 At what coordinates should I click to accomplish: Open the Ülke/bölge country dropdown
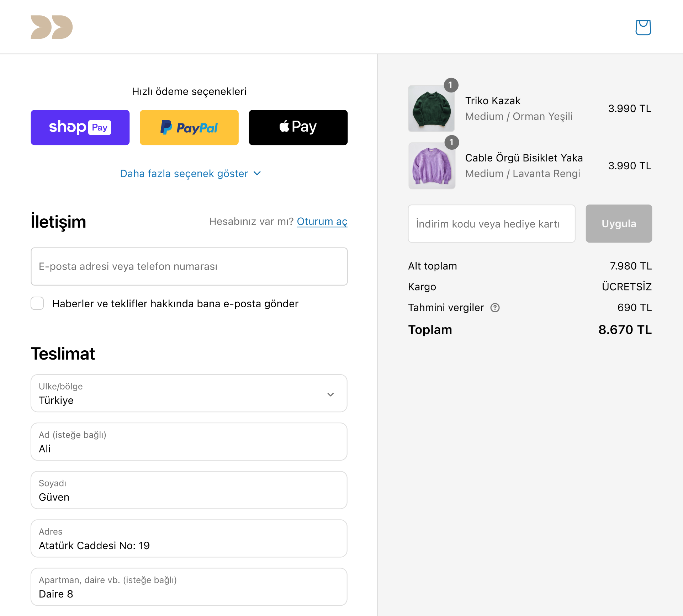(x=189, y=393)
